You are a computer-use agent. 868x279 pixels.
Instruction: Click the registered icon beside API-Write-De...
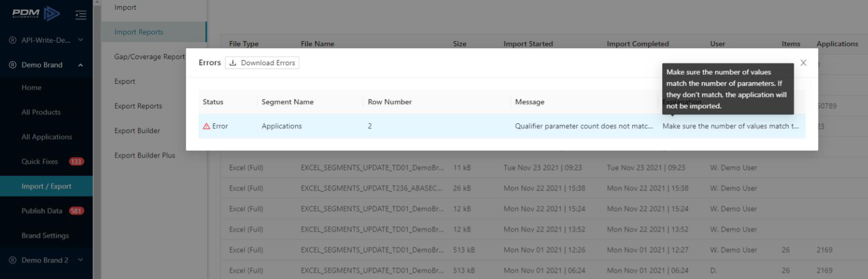pos(13,40)
